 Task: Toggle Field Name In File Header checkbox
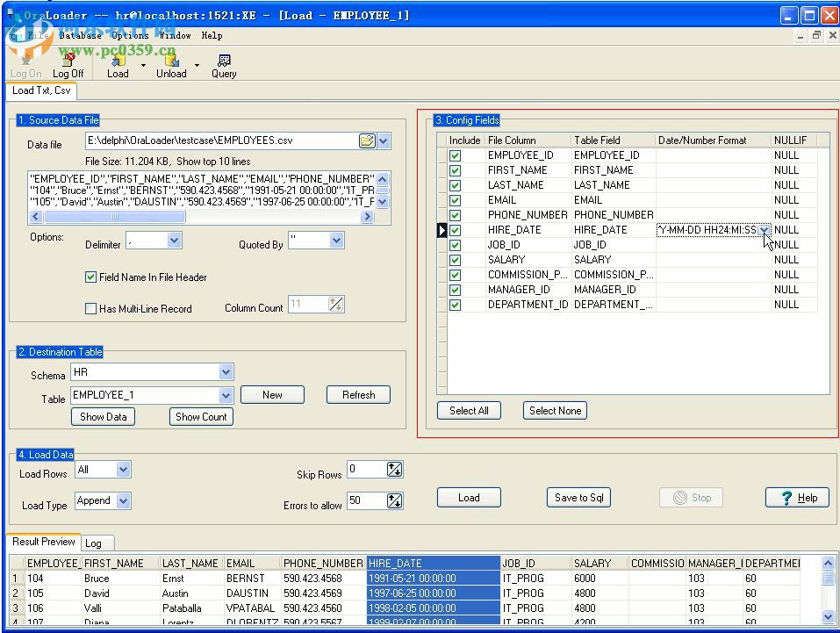90,277
